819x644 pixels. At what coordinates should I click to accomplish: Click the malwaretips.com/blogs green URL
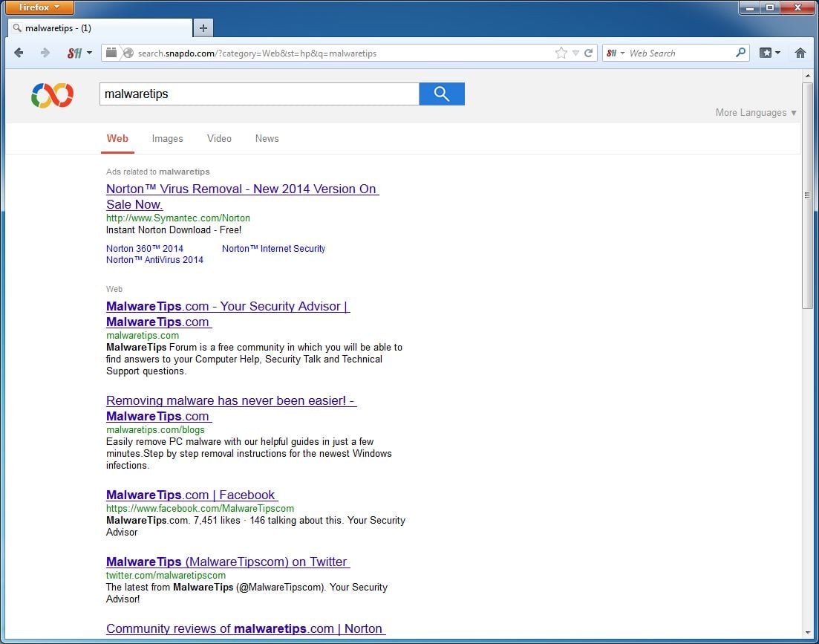point(156,430)
